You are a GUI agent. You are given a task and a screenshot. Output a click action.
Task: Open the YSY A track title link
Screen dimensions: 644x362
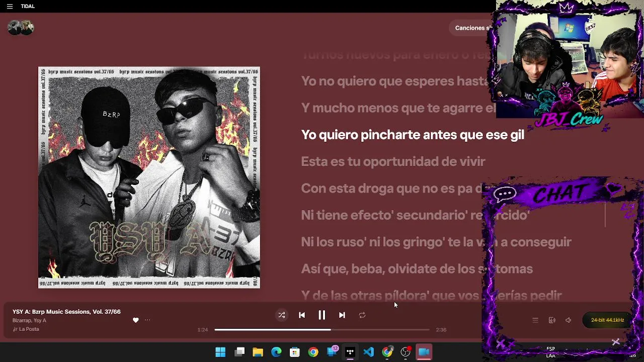[x=66, y=312]
